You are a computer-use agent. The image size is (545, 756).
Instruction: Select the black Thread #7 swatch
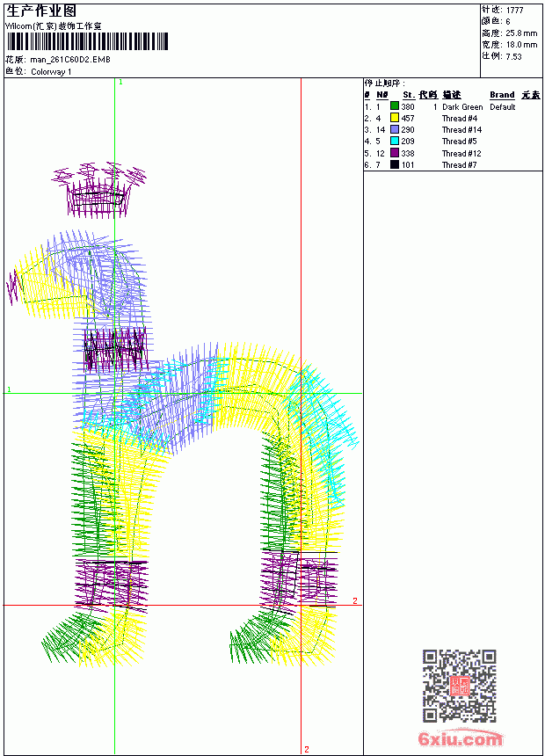click(395, 165)
